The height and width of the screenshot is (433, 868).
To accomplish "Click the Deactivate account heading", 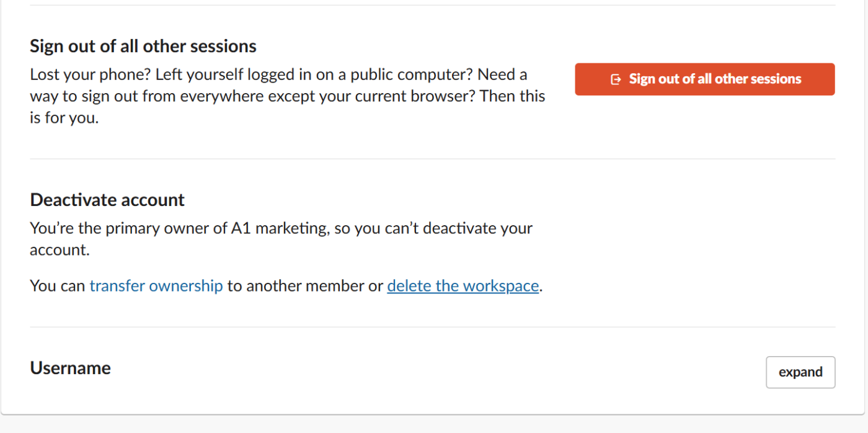I will point(107,200).
